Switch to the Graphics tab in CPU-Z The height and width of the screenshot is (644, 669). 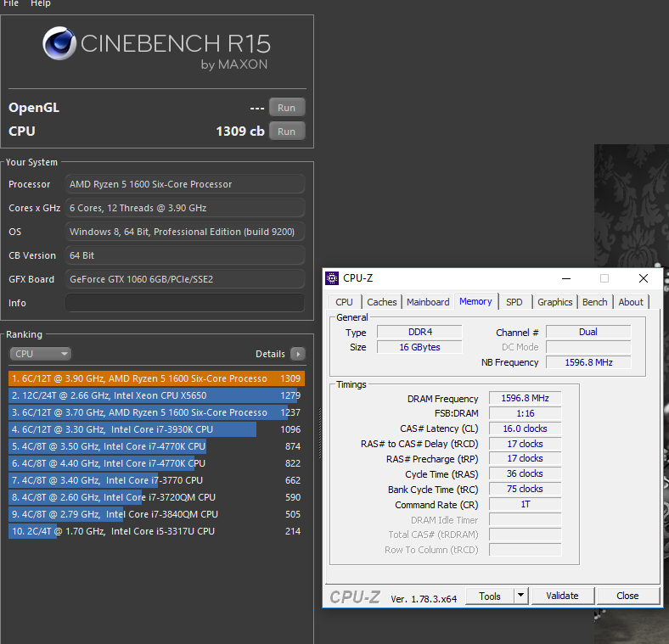coord(555,302)
